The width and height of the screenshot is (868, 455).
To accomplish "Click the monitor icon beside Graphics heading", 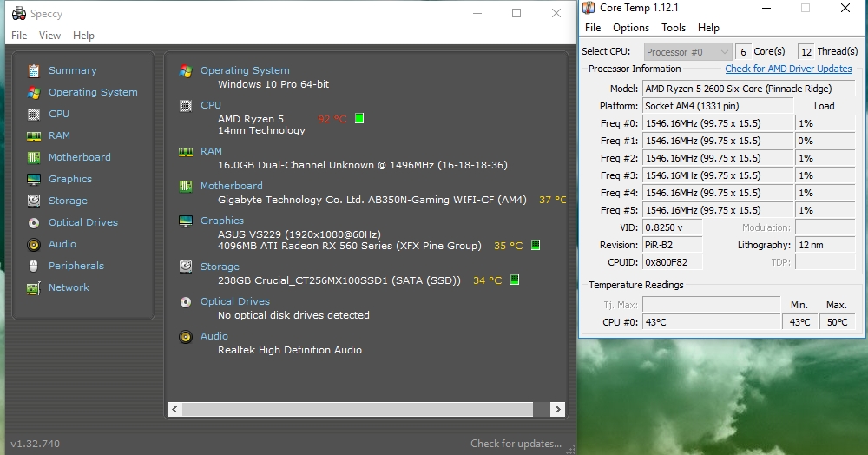I will click(x=186, y=221).
